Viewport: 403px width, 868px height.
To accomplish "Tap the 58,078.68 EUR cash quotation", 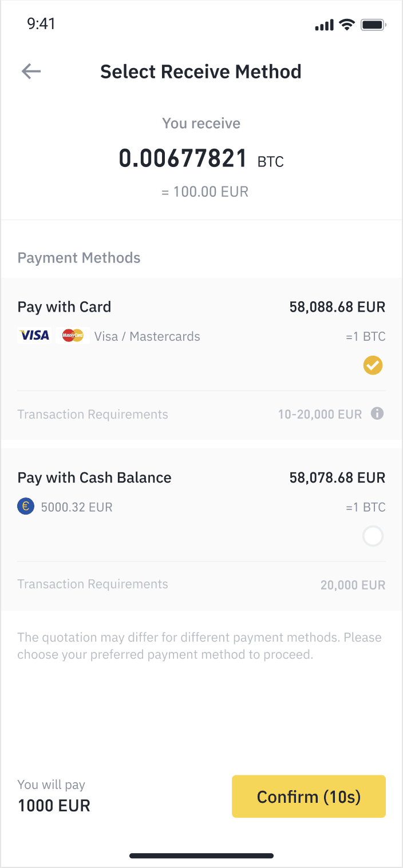I will pyautogui.click(x=337, y=477).
